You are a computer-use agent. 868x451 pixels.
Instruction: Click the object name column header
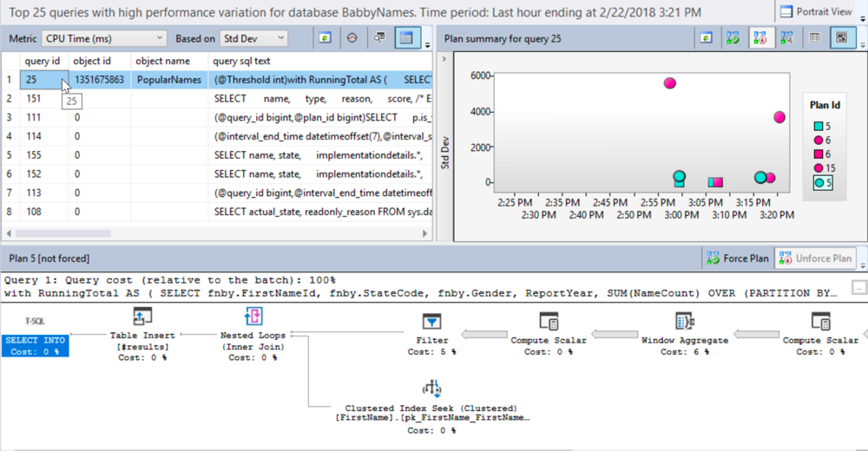coord(163,62)
